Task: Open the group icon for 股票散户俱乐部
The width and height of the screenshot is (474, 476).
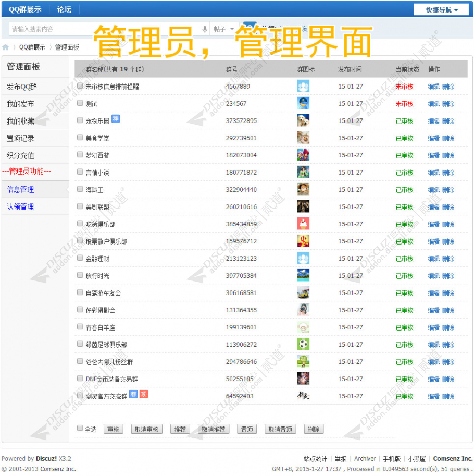Action: 303,241
